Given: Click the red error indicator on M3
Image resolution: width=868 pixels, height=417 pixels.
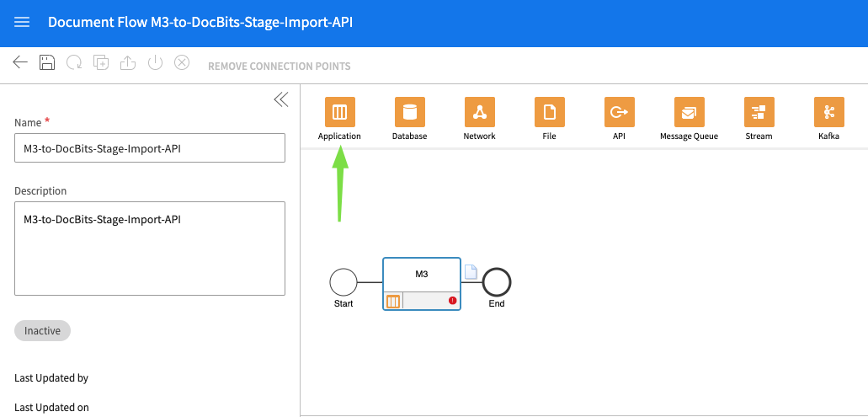Looking at the screenshot, I should click(x=453, y=301).
